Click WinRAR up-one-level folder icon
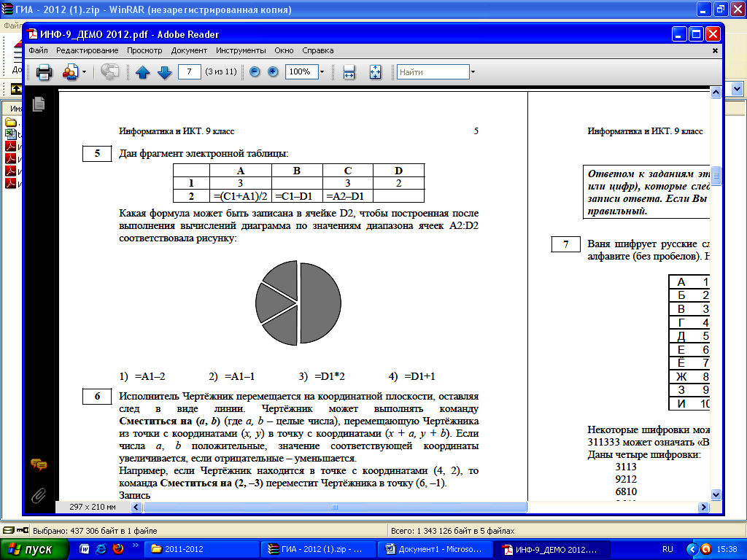Screen dimensions: 747x560 (16, 88)
